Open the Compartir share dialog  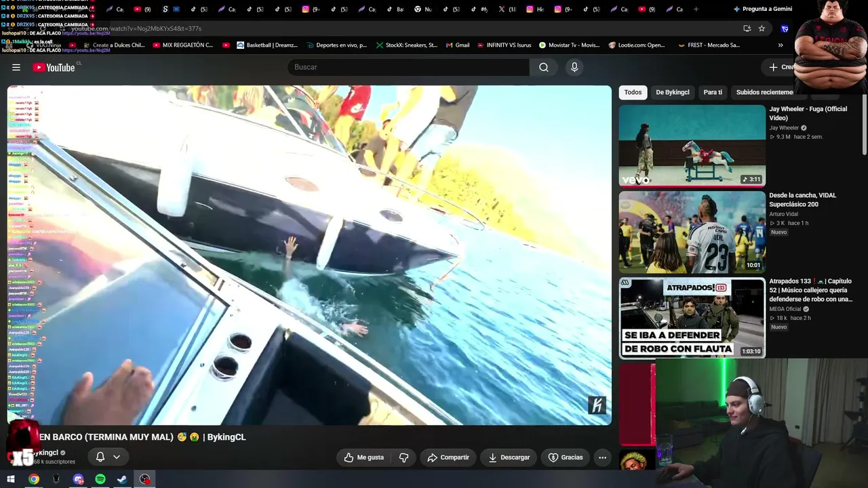(448, 457)
